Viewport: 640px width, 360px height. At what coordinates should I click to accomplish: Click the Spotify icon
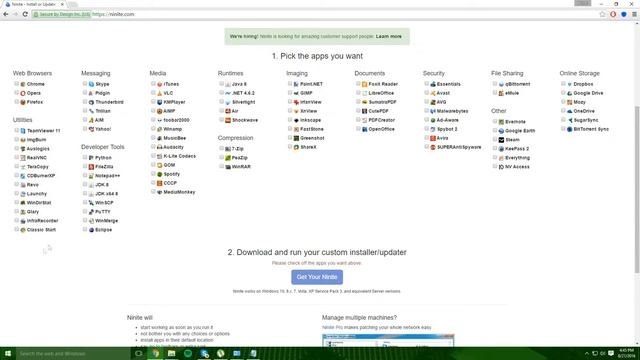[x=160, y=174]
